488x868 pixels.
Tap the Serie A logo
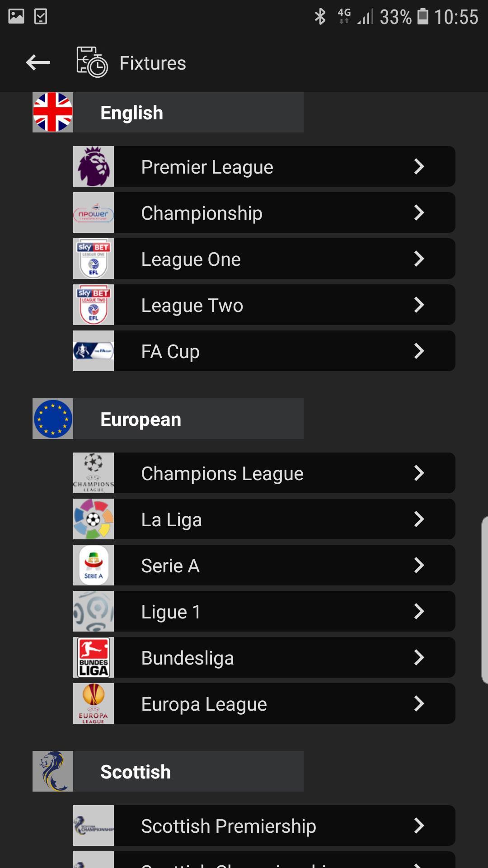point(94,565)
